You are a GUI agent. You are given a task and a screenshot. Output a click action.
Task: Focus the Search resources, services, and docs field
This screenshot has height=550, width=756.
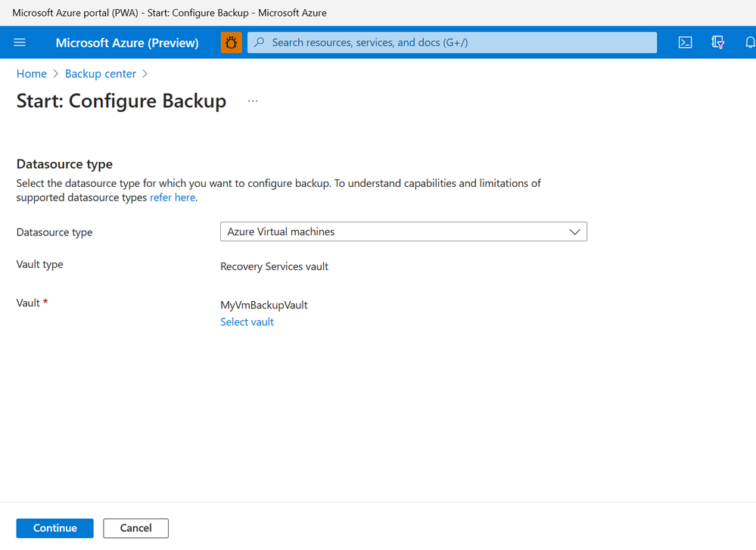pyautogui.click(x=452, y=42)
